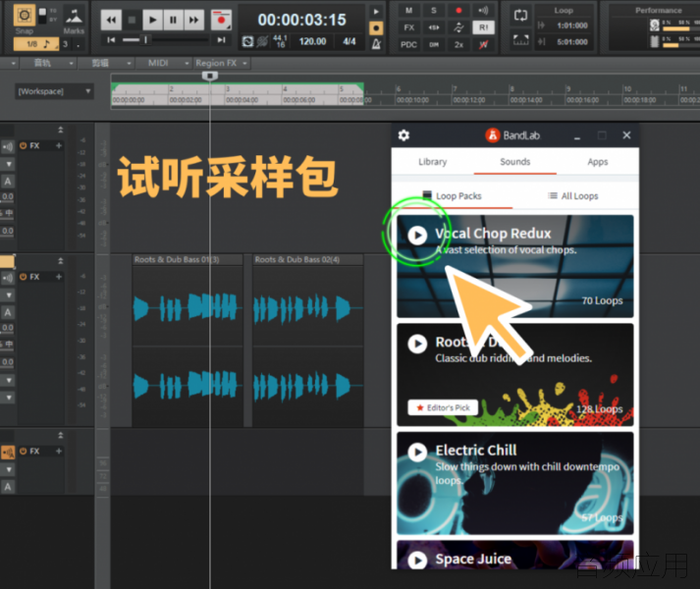Disable the active input echo on bottom track

(8, 453)
